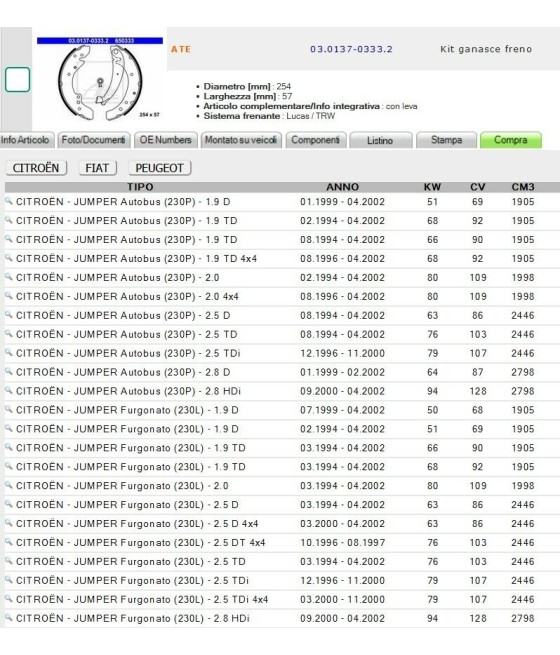Viewport: 560px width, 655px height.
Task: Click magnifier icon for Autobus 2.5 TD row
Action: [9, 334]
